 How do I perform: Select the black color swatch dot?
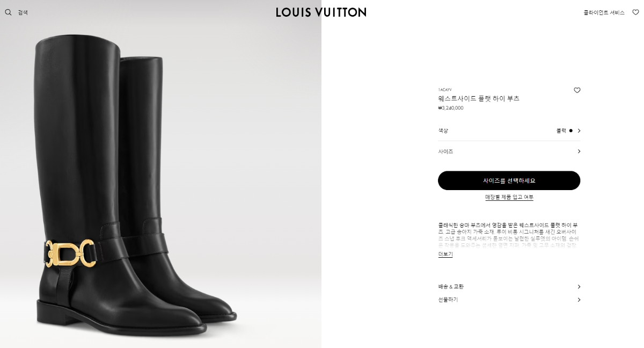570,130
